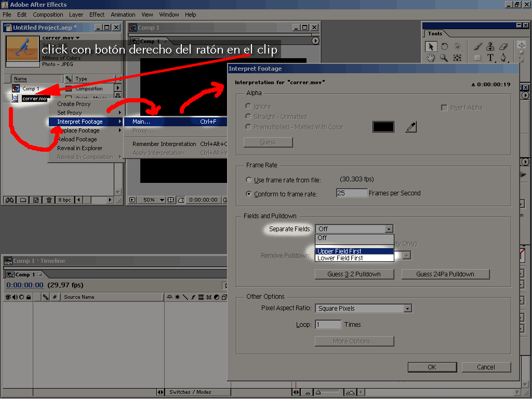532x399 pixels.
Task: Select the Ignore alpha radio button
Action: tap(248, 106)
